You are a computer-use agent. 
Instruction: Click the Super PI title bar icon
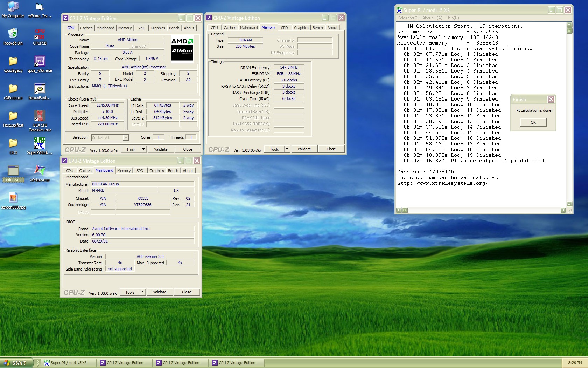pyautogui.click(x=399, y=10)
